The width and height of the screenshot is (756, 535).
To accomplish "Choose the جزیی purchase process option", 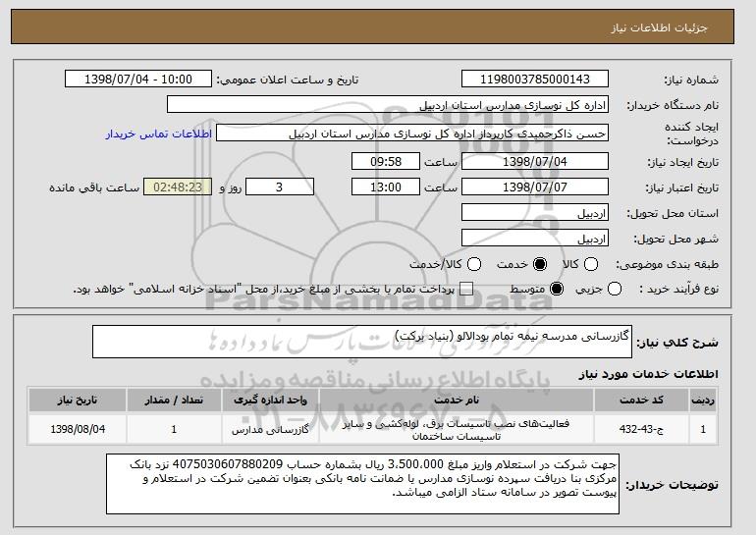I will click(615, 290).
